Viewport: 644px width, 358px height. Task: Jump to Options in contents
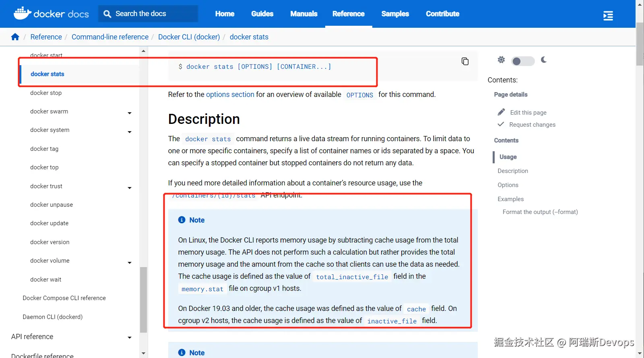coord(508,185)
